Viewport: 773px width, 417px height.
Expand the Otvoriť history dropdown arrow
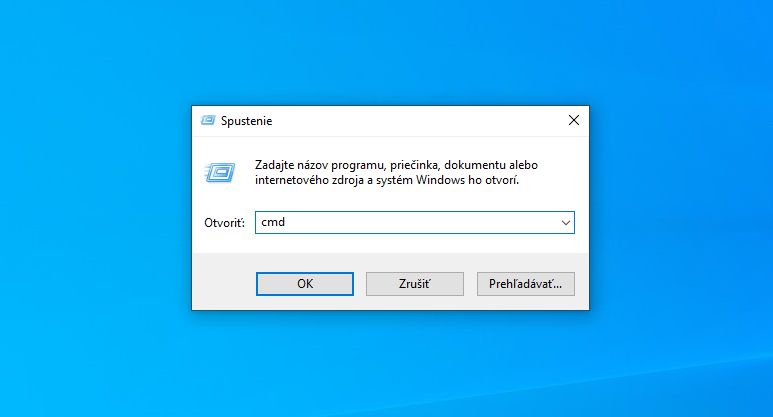(x=565, y=223)
